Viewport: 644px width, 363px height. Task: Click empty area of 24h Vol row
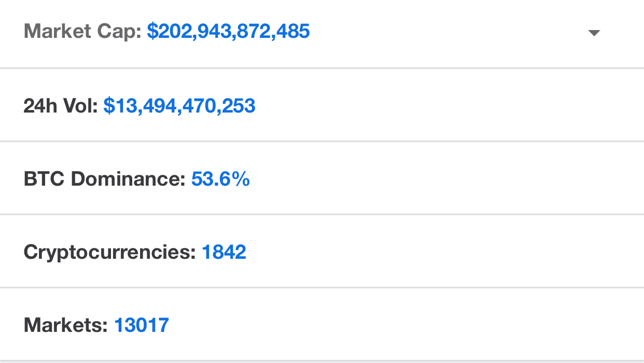click(441, 106)
